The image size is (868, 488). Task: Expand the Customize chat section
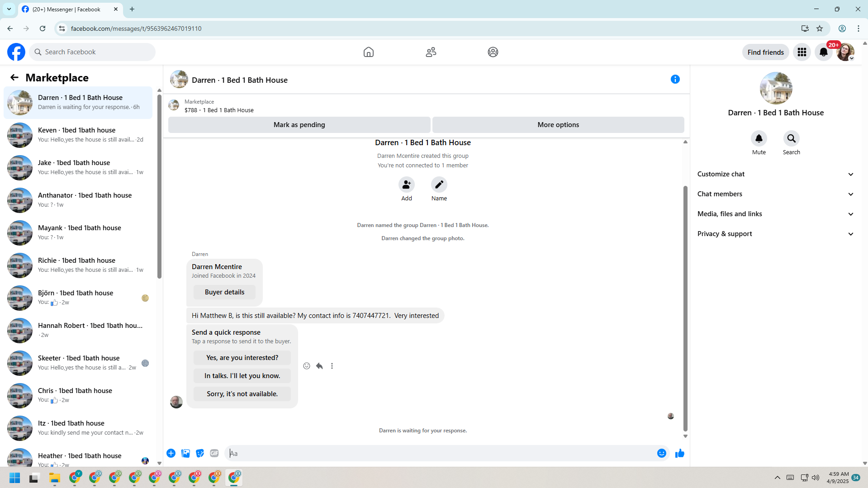776,174
